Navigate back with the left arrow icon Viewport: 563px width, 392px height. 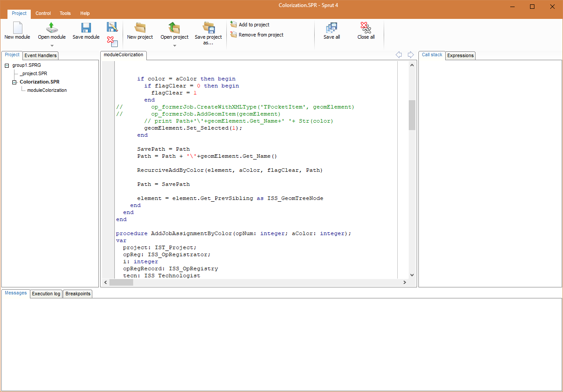pyautogui.click(x=399, y=54)
